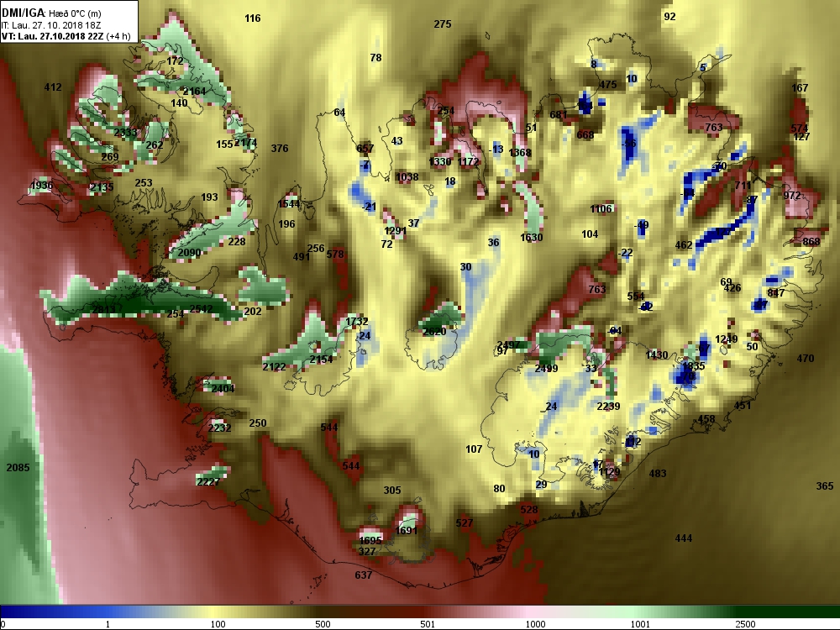This screenshot has height=630, width=840.
Task: Click the map value 637
Action: pos(363,575)
